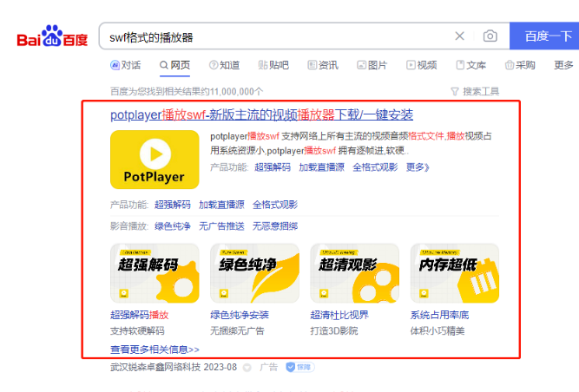
Task: Open the 内存超低 memory thumbnail
Action: [455, 273]
